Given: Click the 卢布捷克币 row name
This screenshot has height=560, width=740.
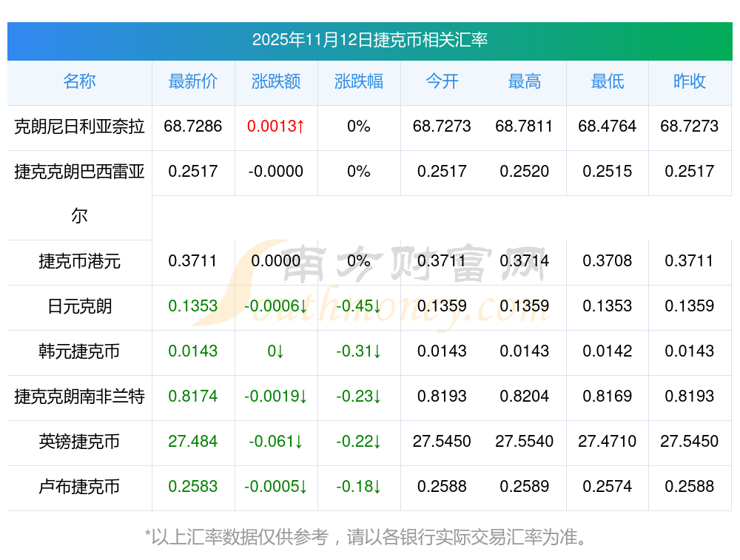Looking at the screenshot, I should click(79, 487).
